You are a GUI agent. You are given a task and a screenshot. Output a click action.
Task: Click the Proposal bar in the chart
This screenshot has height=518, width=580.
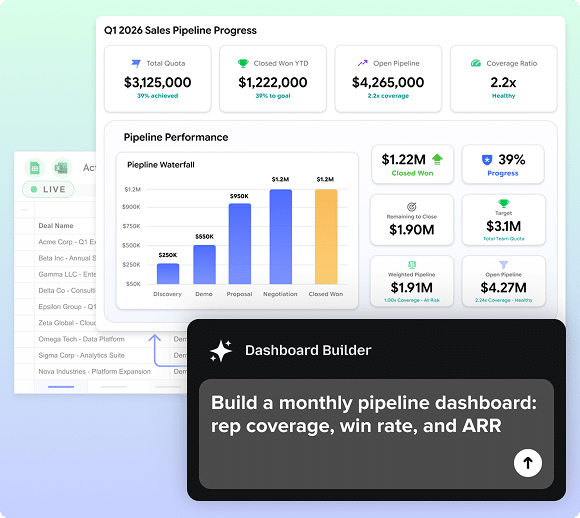pos(240,244)
